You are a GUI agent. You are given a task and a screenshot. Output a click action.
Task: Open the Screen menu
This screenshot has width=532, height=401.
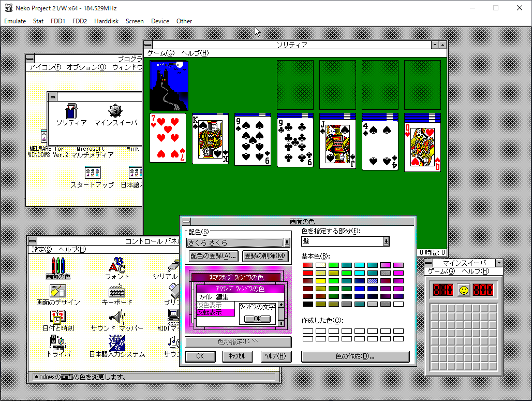coord(135,21)
